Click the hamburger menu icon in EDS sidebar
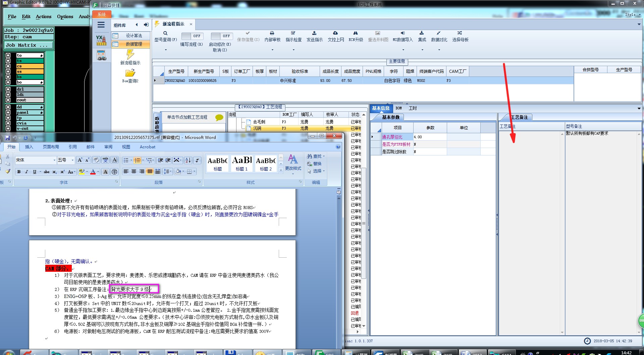Image resolution: width=644 pixels, height=355 pixels. (101, 25)
